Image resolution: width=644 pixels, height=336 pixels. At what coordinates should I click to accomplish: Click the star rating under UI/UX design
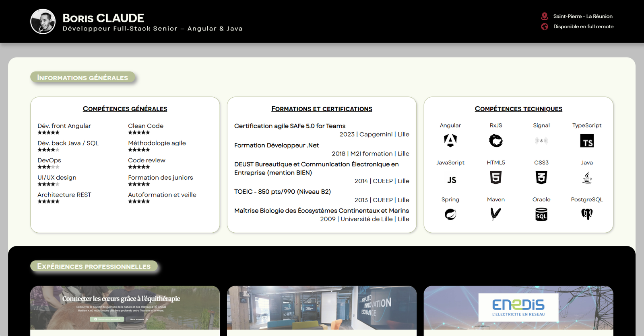48,184
